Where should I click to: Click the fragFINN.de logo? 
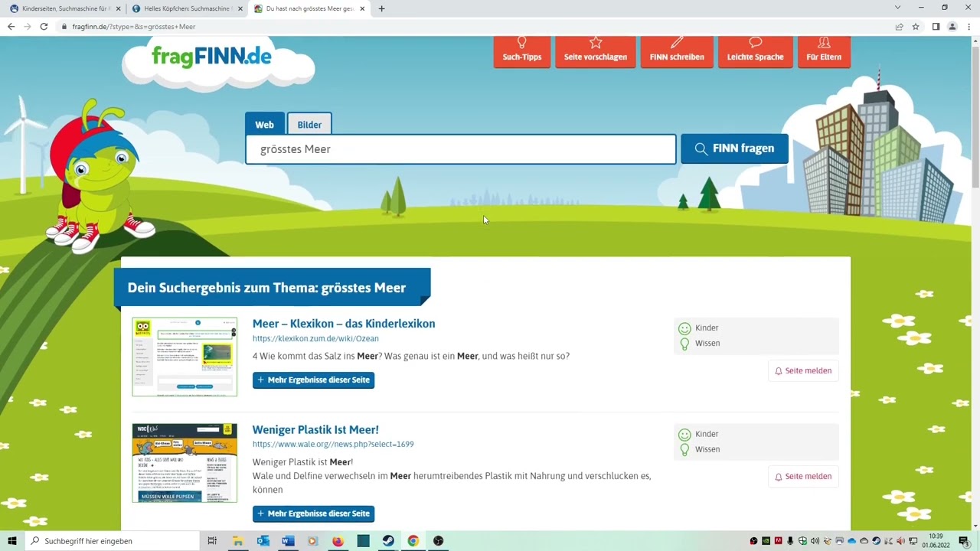212,56
